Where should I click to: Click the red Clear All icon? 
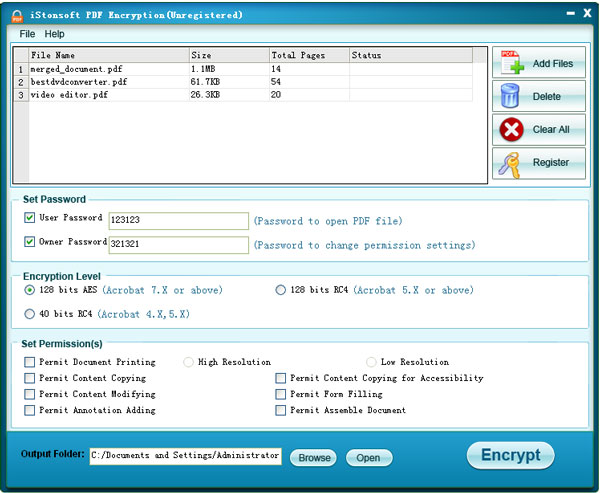[x=511, y=130]
